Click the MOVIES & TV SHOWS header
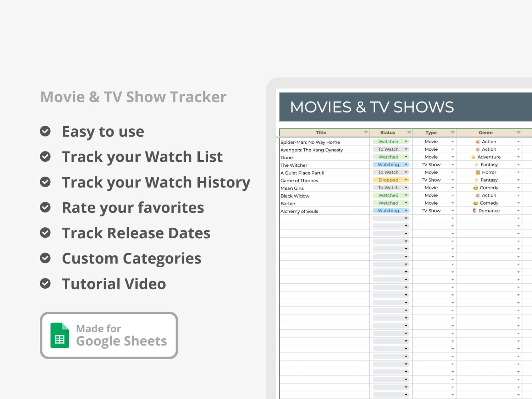 pyautogui.click(x=372, y=107)
